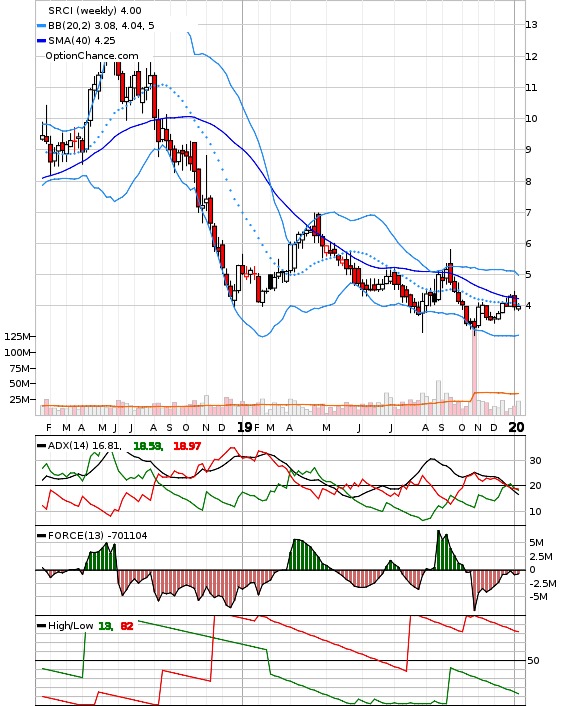The width and height of the screenshot is (566, 706).
Task: Click the FORCE(13) -701104 label
Action: (97, 536)
